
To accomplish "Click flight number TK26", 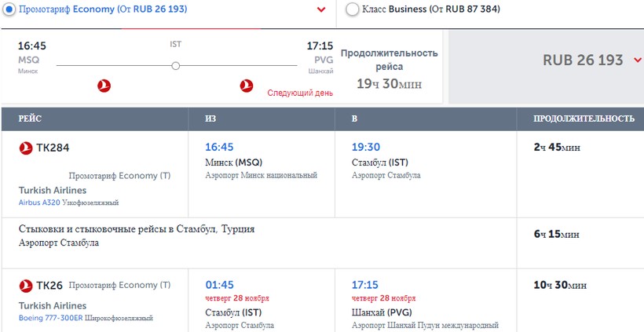I will (x=49, y=286).
